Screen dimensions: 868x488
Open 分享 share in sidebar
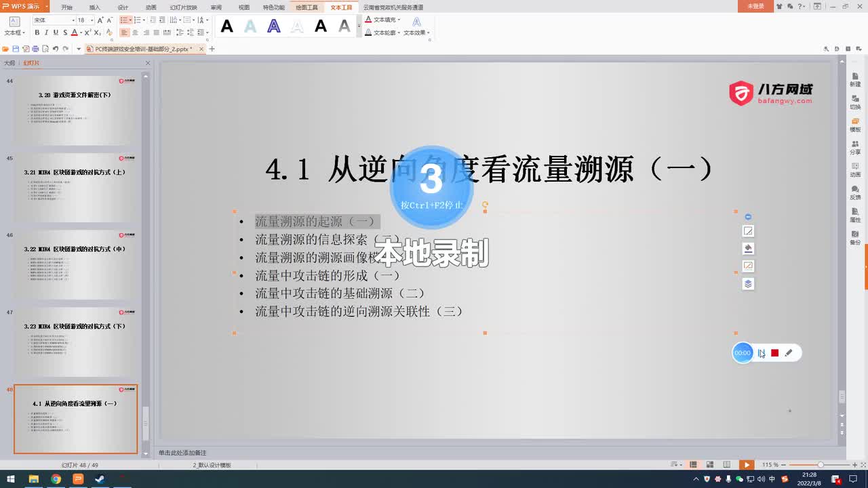coord(855,147)
